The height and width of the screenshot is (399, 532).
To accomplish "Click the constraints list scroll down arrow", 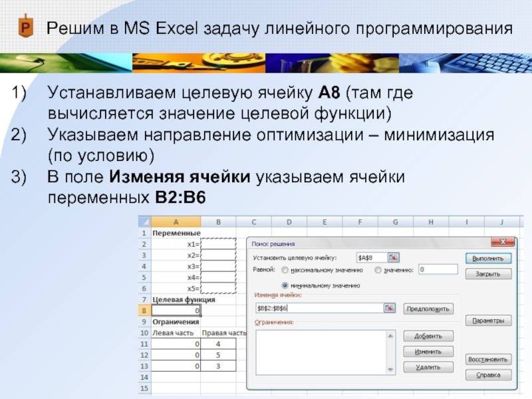I will (390, 370).
